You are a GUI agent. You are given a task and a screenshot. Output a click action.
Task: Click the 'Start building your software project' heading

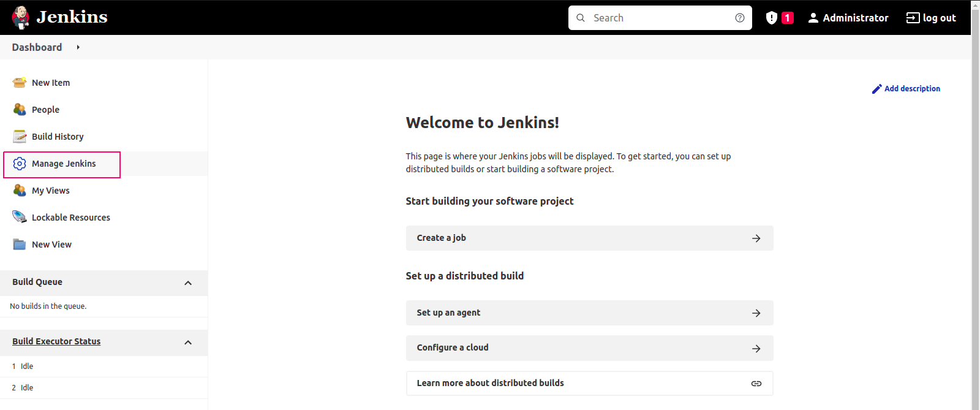tap(489, 201)
